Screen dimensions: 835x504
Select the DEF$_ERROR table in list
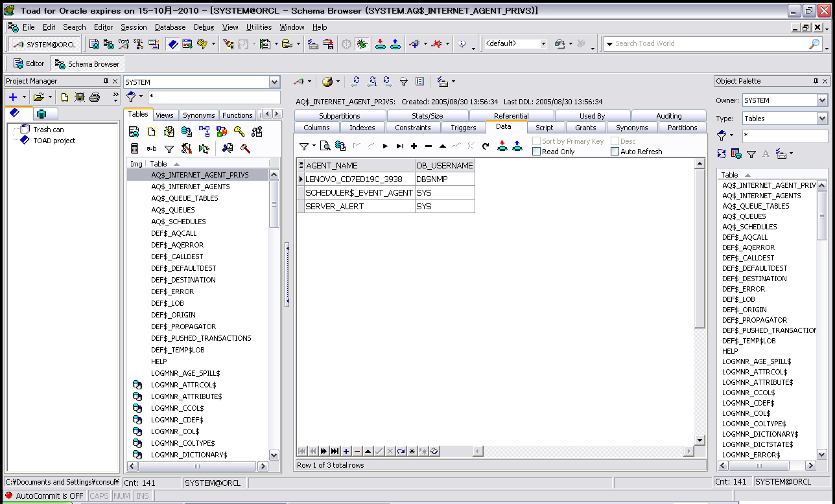pyautogui.click(x=172, y=292)
